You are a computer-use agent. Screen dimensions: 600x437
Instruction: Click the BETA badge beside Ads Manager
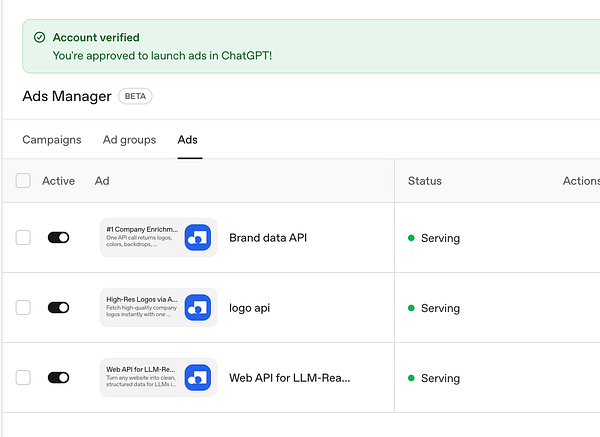(135, 96)
